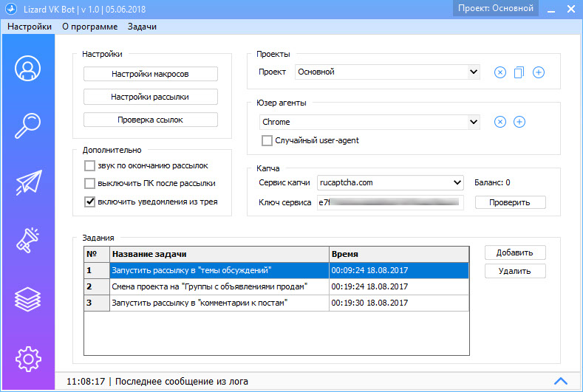Copy the current project
583x392 pixels.
[519, 72]
